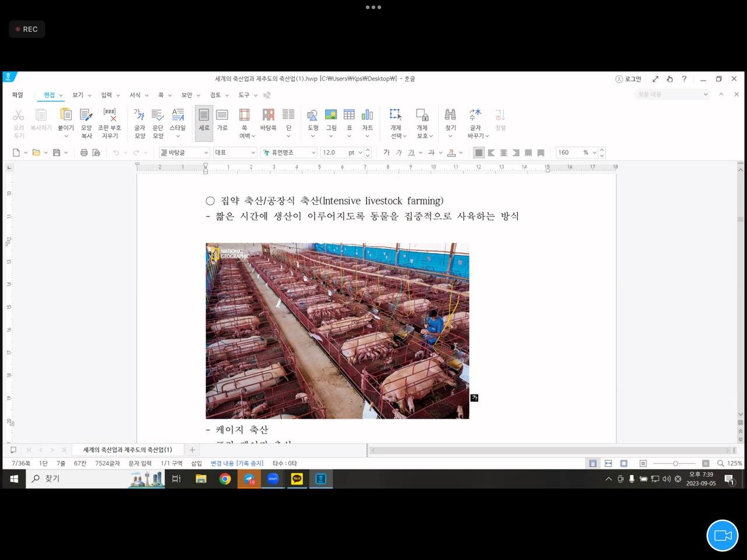Click the 붙이기 (Paste) icon
This screenshot has height=560, width=747.
coord(66,115)
